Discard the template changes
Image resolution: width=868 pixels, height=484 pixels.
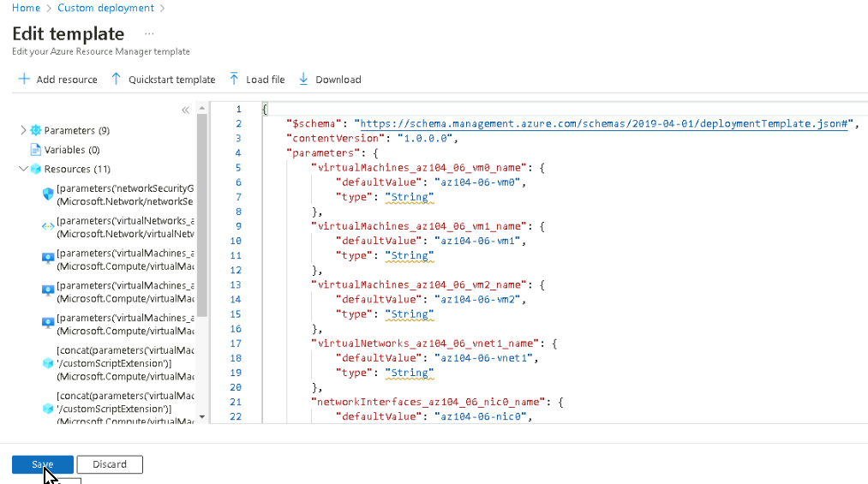coord(110,464)
